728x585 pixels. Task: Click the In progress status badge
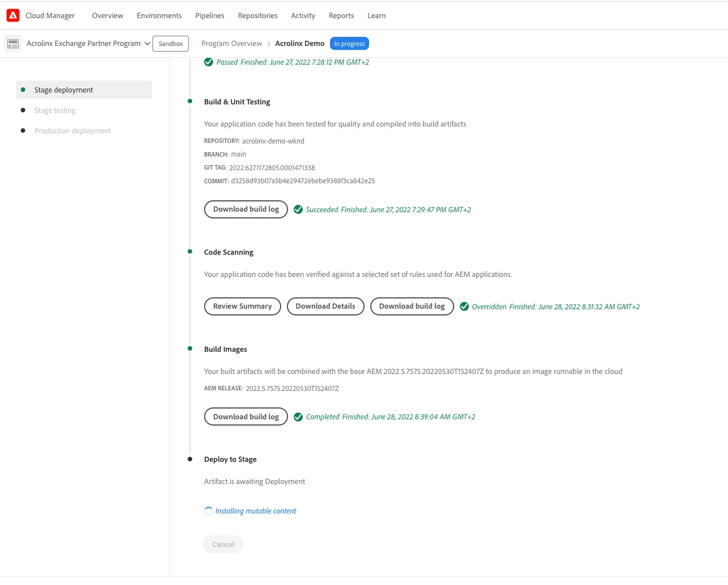pyautogui.click(x=349, y=44)
